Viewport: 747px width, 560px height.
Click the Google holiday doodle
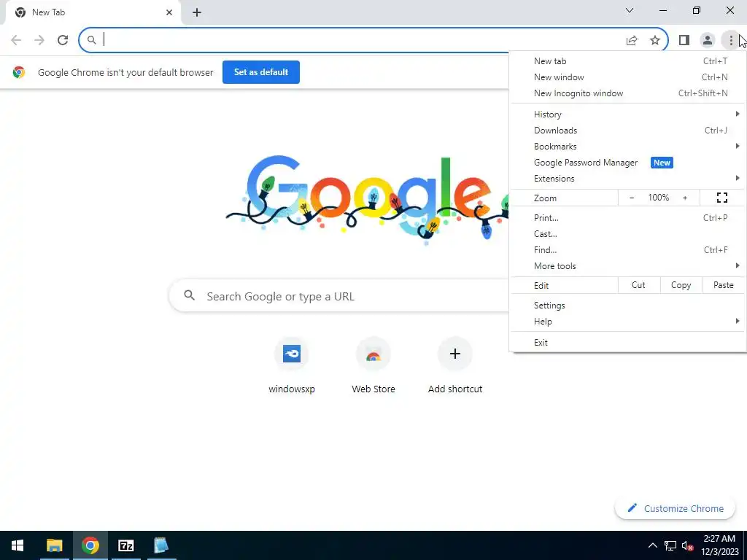[367, 199]
